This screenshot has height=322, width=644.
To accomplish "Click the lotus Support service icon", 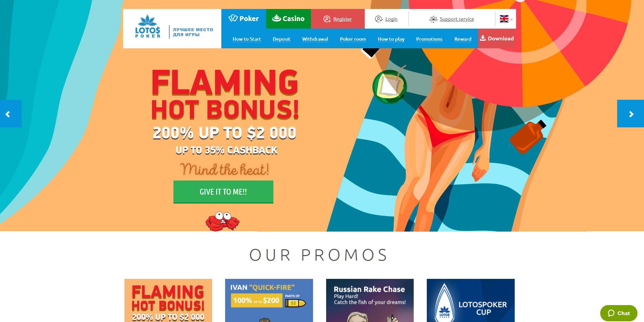I will [x=433, y=19].
